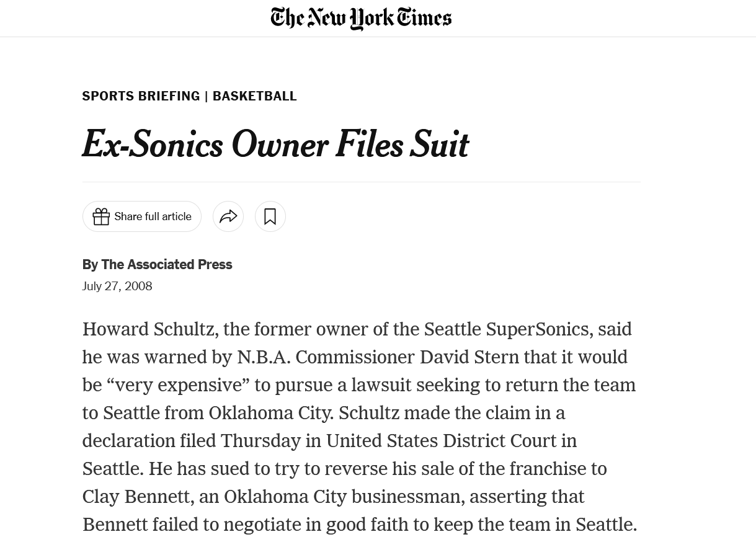This screenshot has height=555, width=756.
Task: Click the word "By" before the byline
Action: [x=90, y=265]
